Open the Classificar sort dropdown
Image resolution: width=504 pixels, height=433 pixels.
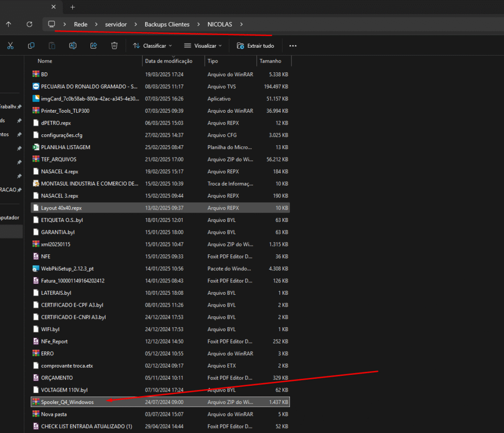tap(153, 46)
